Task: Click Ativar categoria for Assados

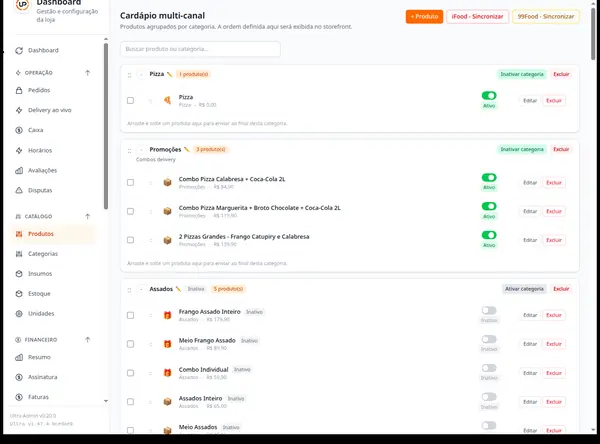Action: (524, 289)
